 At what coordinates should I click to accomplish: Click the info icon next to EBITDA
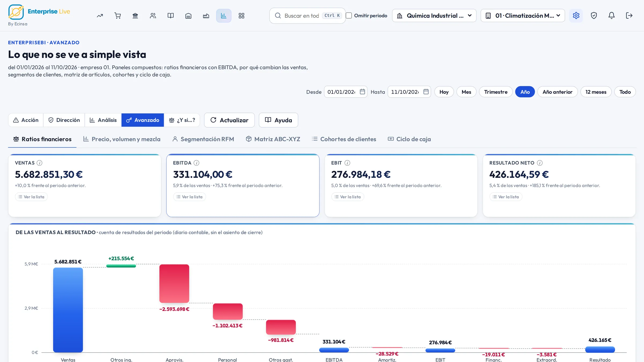point(196,163)
